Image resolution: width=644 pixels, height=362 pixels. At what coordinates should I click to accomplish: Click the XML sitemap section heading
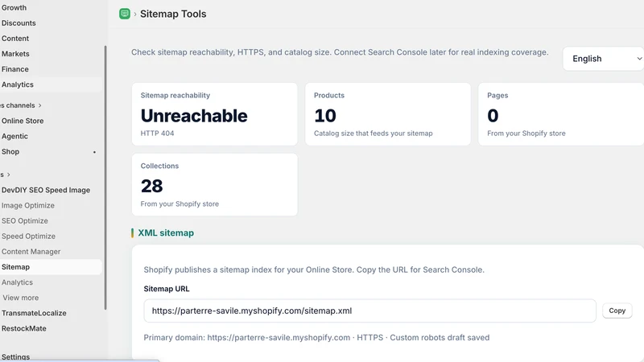[x=166, y=232]
